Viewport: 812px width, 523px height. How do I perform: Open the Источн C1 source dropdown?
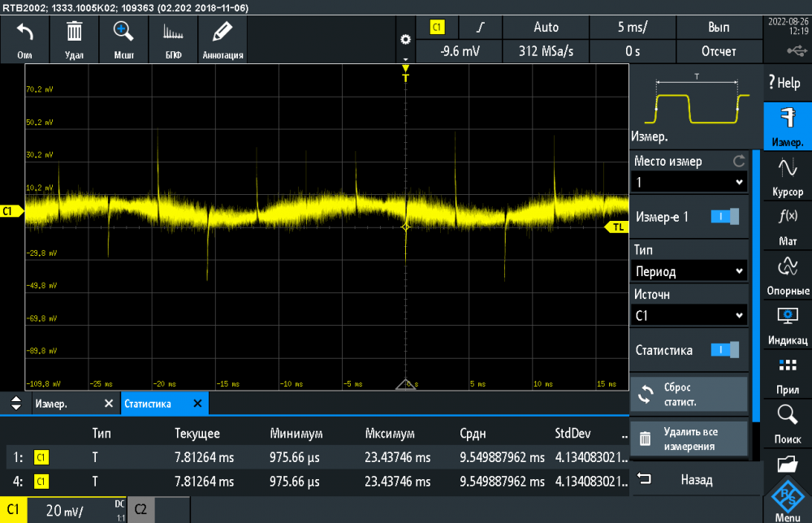[x=689, y=316]
